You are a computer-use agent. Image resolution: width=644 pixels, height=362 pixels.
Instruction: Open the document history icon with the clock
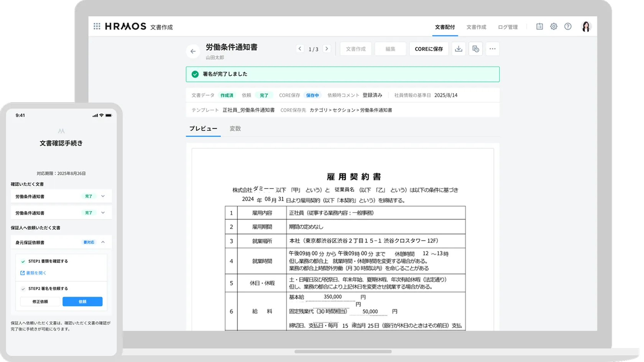click(475, 49)
